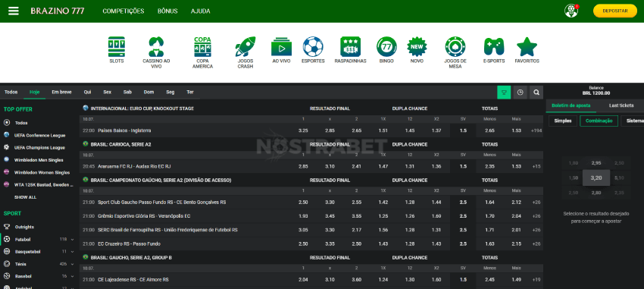Switch to Ter day tab
Screen dimensions: 644x289
click(x=189, y=92)
